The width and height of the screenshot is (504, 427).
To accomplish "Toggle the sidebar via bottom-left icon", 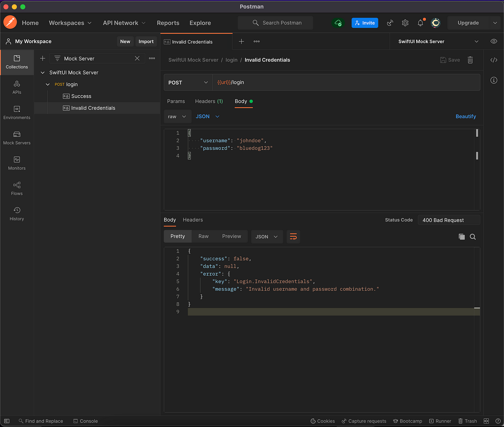I will (6, 421).
